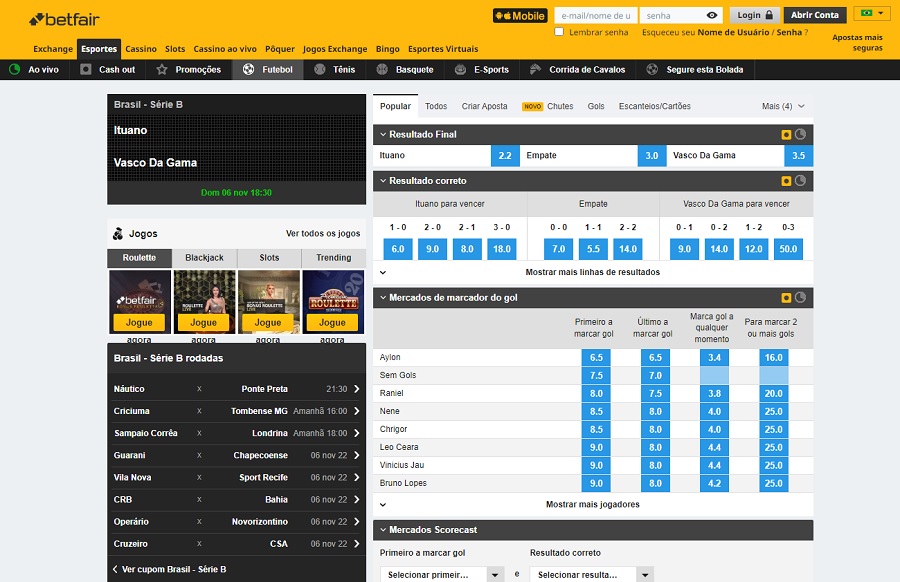900x582 pixels.
Task: Click the Futebol soccer ball icon
Action: tap(249, 69)
